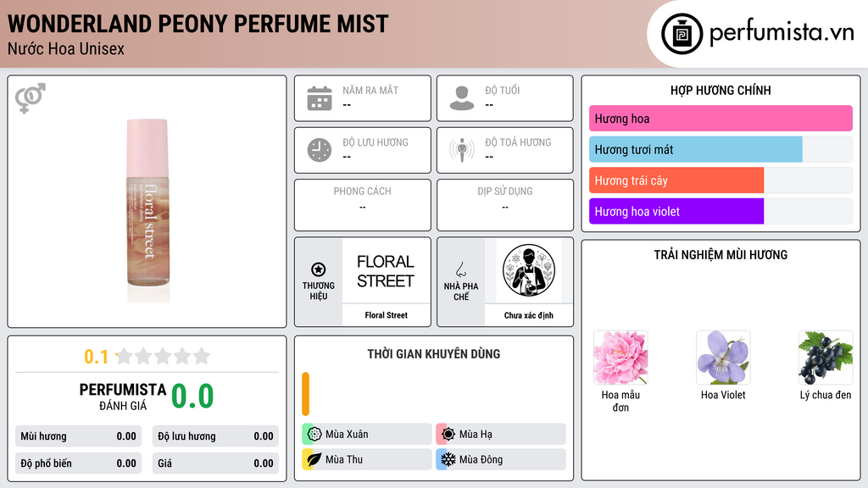The image size is (868, 488).
Task: Click the Hoa mẫu đơn peony thumbnail
Action: pyautogui.click(x=620, y=358)
